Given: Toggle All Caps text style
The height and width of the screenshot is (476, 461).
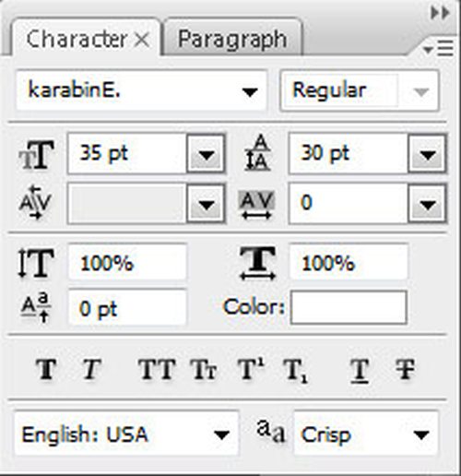Looking at the screenshot, I should [157, 369].
